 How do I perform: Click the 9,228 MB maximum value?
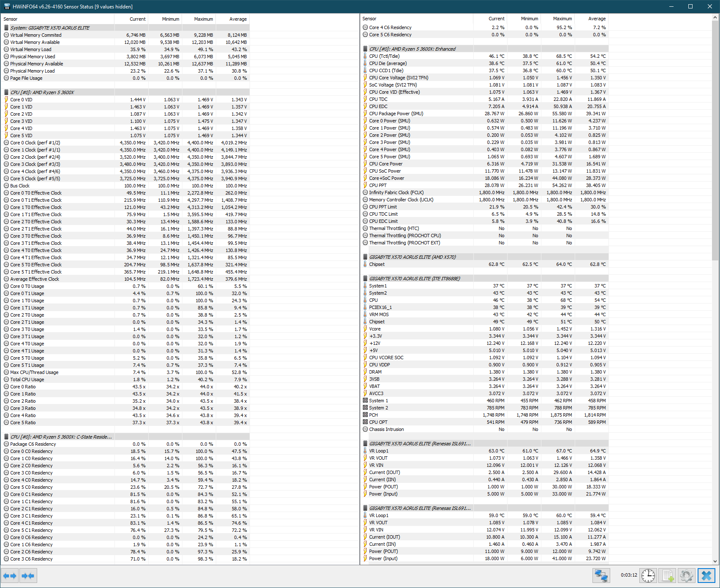(204, 35)
